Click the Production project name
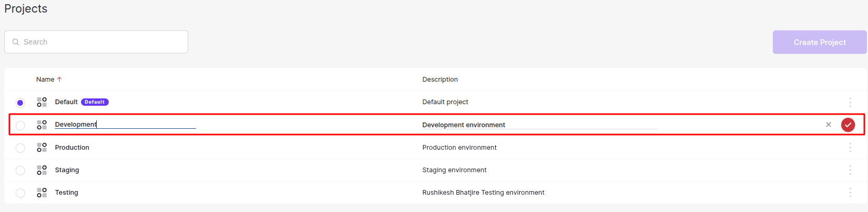The image size is (868, 212). 72,148
